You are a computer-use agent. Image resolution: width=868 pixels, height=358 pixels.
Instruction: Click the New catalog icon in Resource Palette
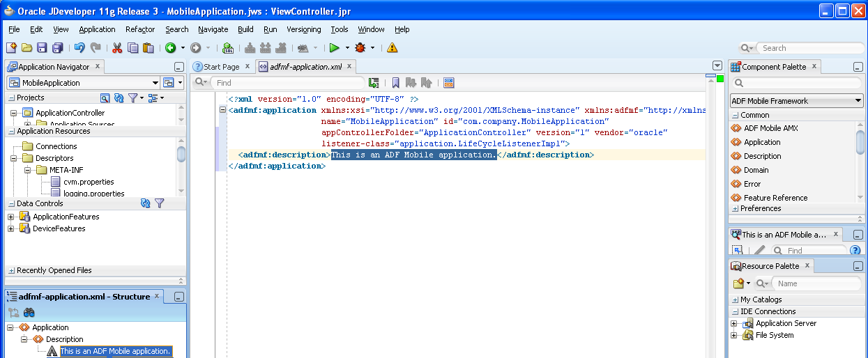click(738, 283)
